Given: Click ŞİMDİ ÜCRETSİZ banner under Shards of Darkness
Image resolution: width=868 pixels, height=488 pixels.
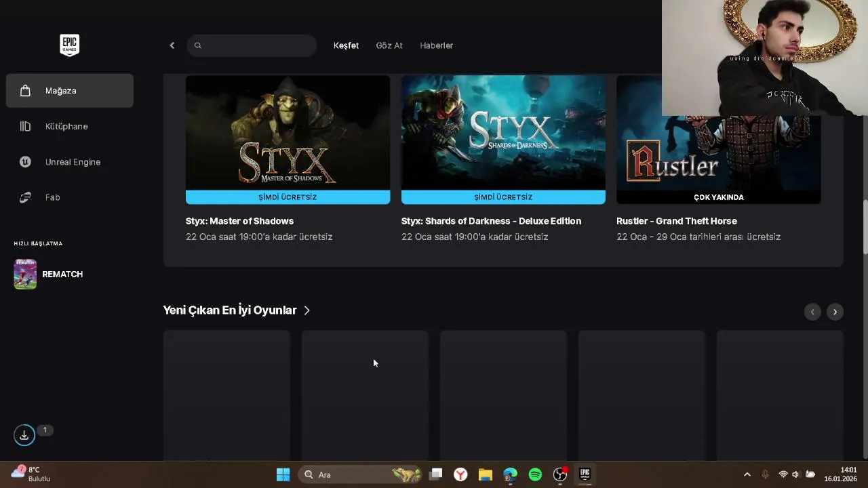Looking at the screenshot, I should click(503, 197).
